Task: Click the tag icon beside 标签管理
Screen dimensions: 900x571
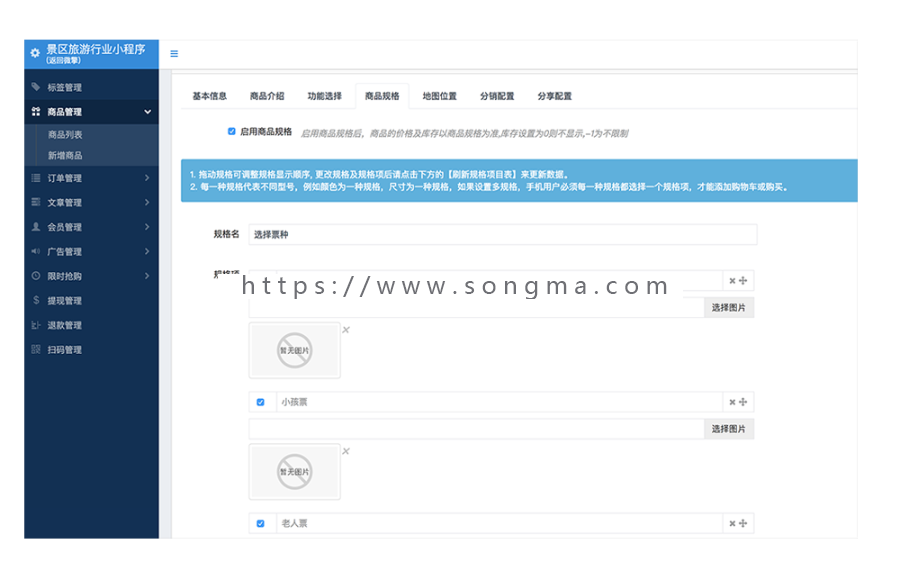Action: [x=36, y=87]
